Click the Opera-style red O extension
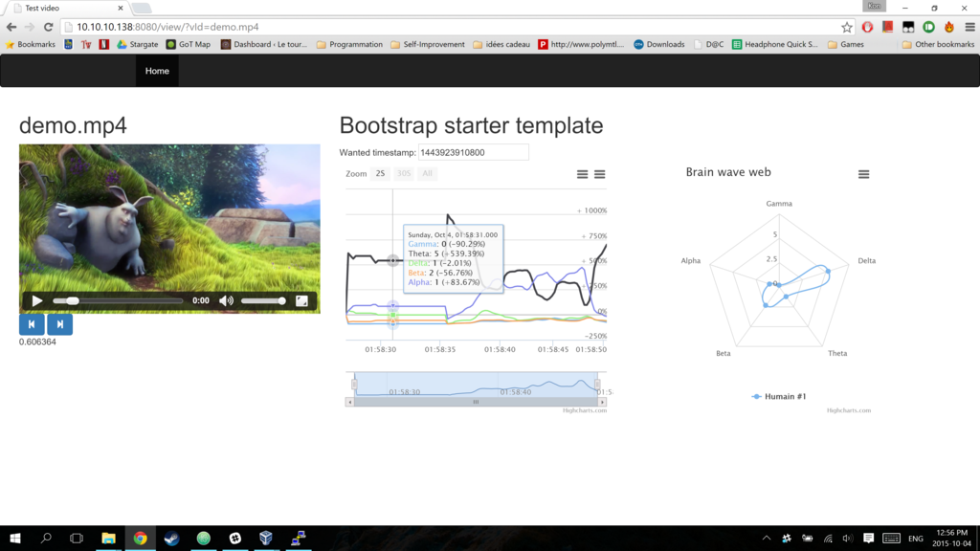The image size is (980, 551). (867, 27)
